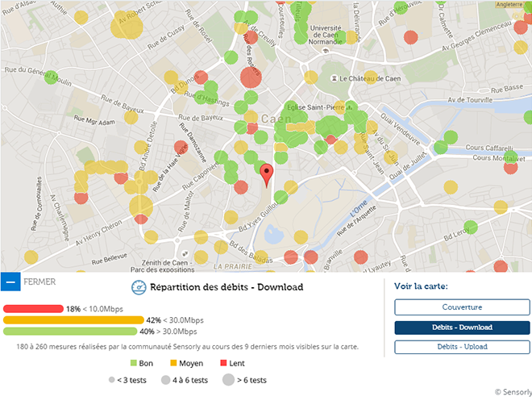Select the large red circle on Rue des Rosiers
532x409 pixels.
click(x=251, y=78)
